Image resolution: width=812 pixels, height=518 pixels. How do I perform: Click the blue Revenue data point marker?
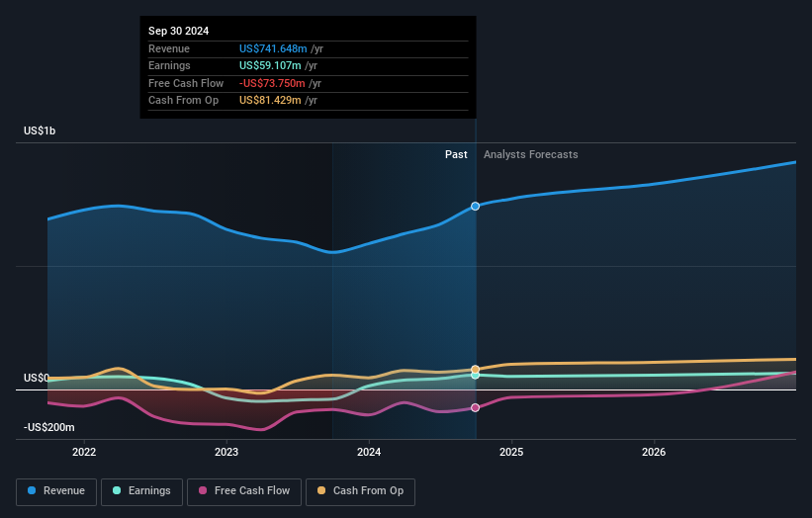coord(475,206)
